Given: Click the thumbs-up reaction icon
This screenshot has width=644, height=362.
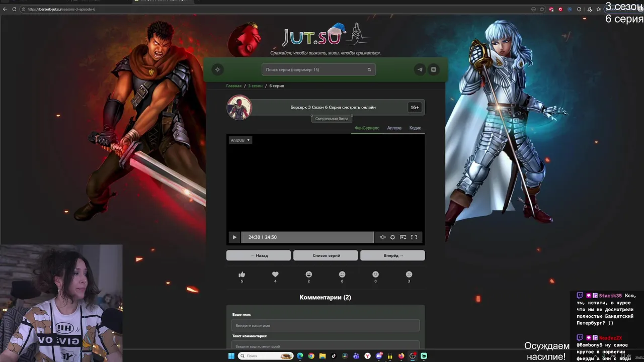Looking at the screenshot, I should (x=242, y=275).
